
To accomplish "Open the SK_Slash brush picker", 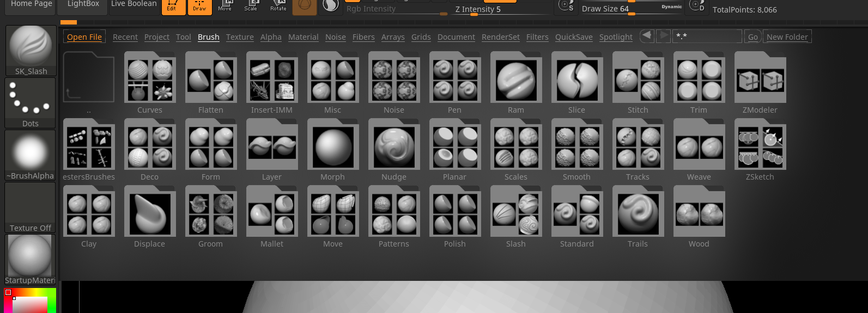I will tap(31, 51).
